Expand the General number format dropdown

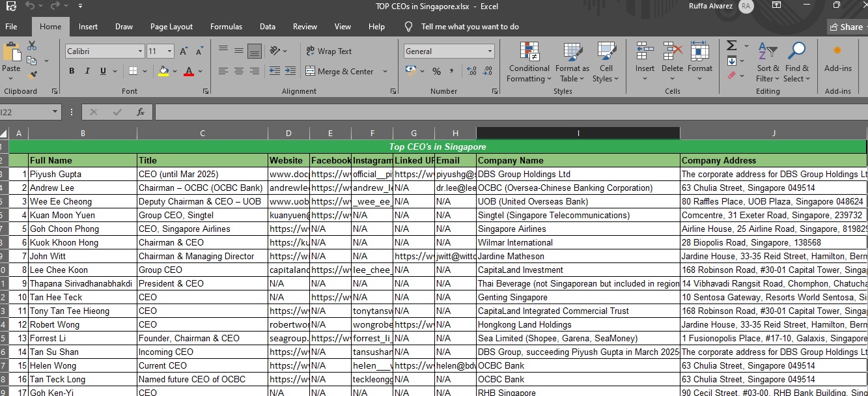(490, 51)
